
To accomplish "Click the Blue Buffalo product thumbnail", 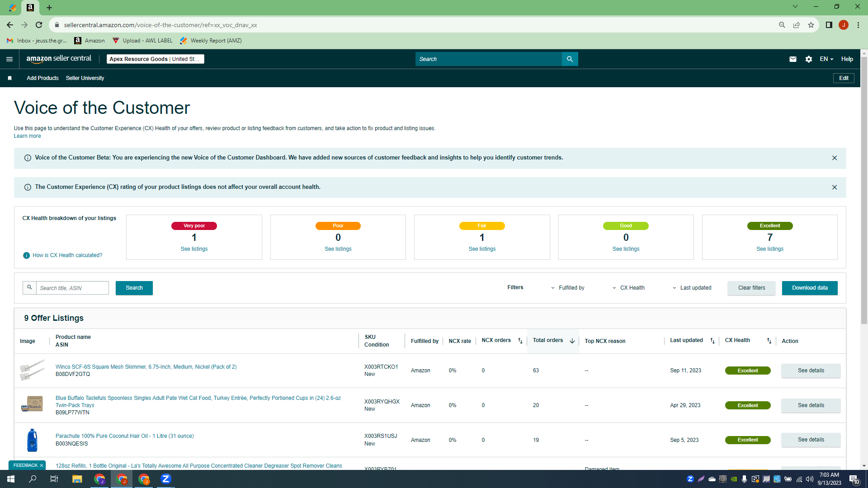I will pos(32,404).
